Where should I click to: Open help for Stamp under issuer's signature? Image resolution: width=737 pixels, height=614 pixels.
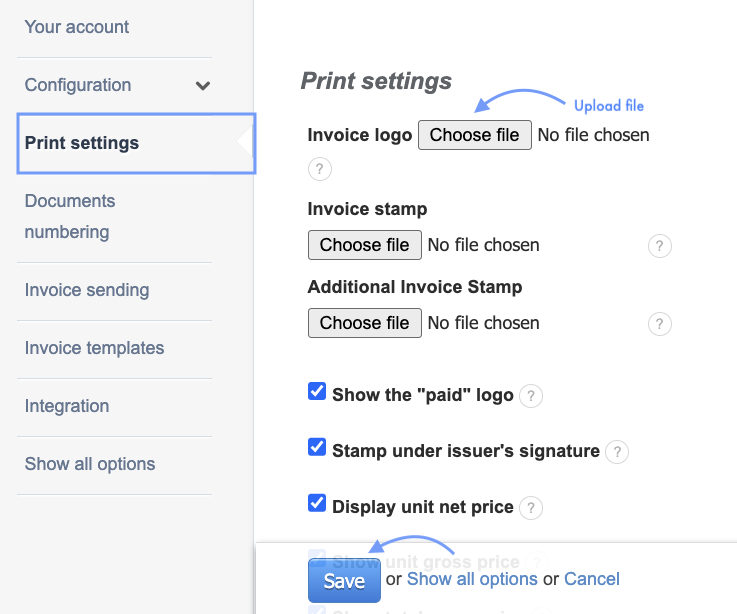pos(617,452)
